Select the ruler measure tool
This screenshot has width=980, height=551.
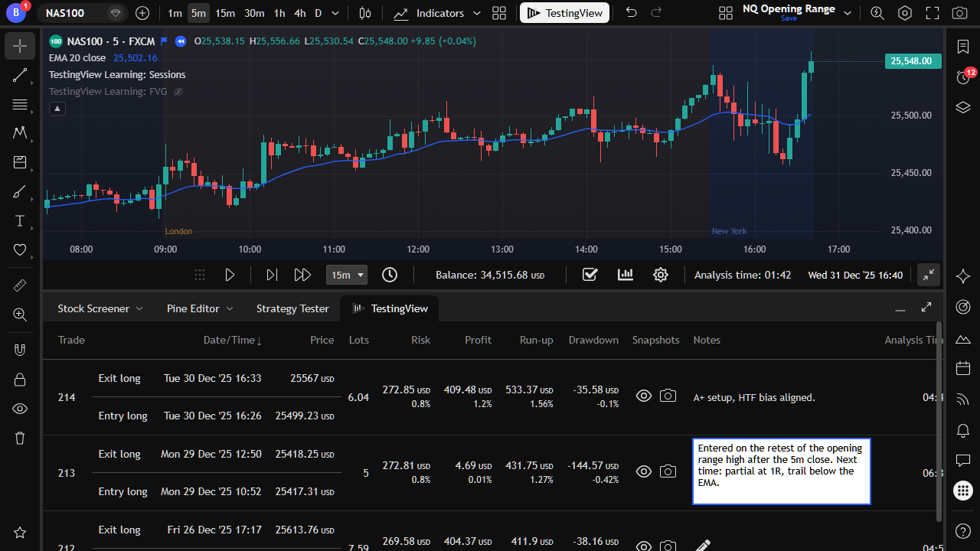20,285
